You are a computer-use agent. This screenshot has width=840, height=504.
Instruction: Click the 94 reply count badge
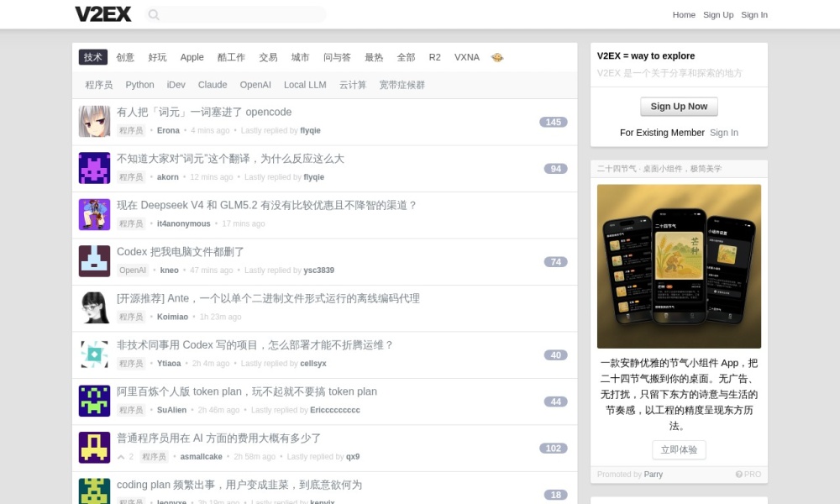click(555, 169)
